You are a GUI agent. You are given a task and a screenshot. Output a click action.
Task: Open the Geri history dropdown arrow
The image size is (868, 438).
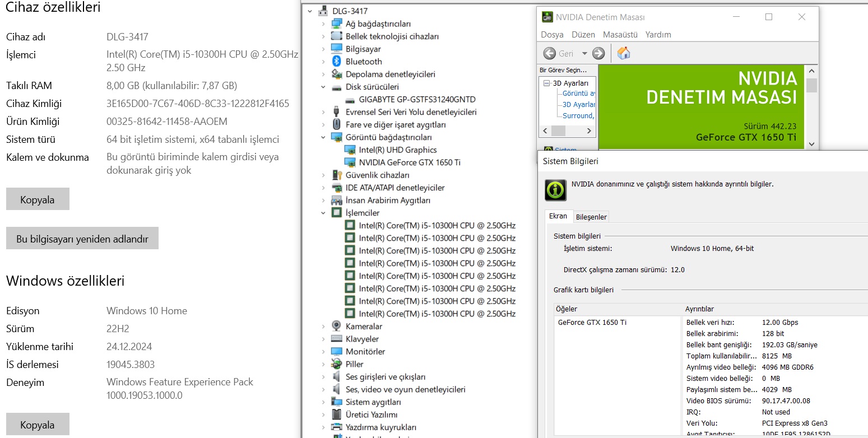584,53
